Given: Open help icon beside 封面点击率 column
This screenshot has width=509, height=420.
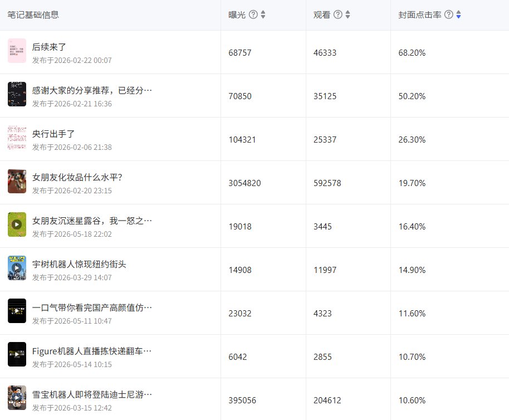Looking at the screenshot, I should pos(449,14).
